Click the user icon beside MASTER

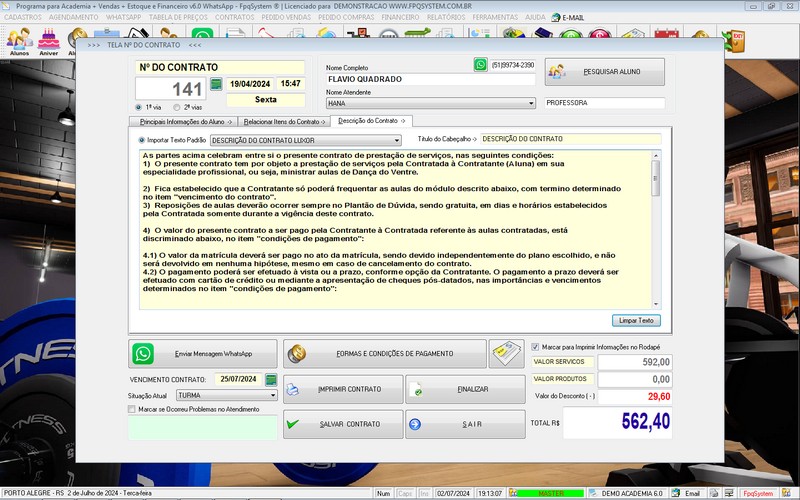coord(513,493)
